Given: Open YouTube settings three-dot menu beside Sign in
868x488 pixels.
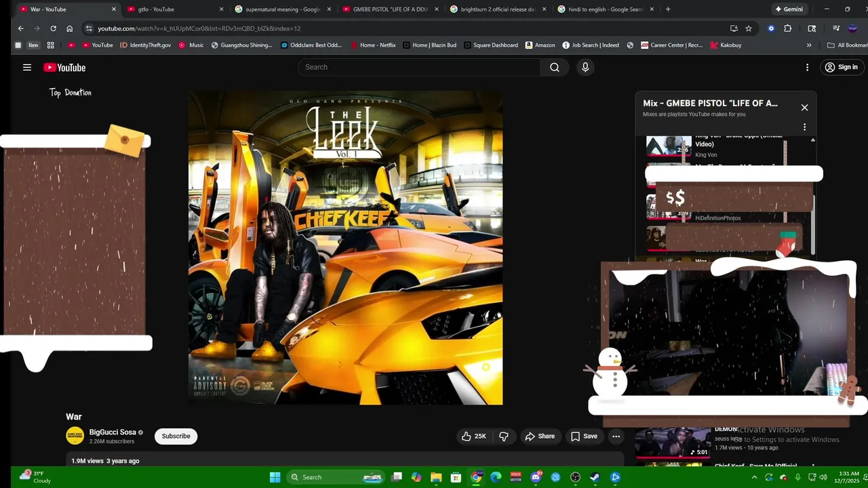Looking at the screenshot, I should pos(807,67).
